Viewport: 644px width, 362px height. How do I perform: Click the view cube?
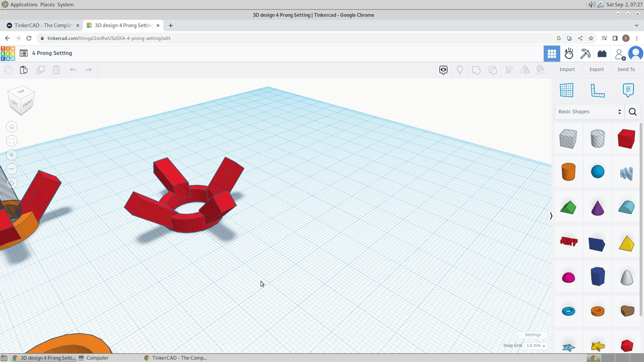(21, 101)
